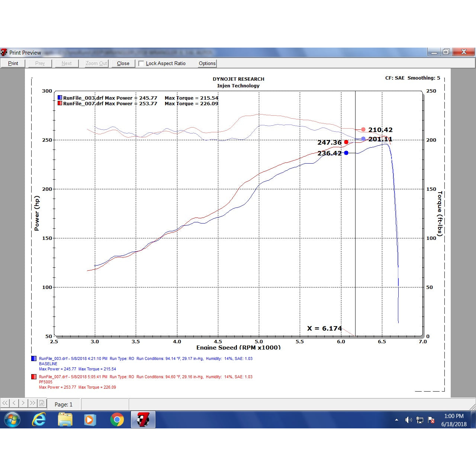Jump to last page double-arrow icon

[33, 403]
